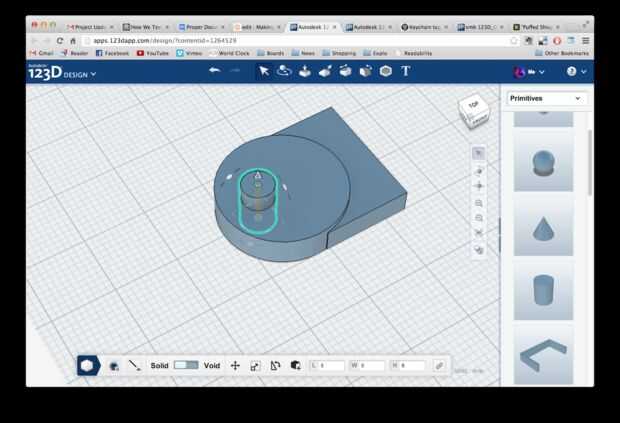Viewport: 620px width, 423px height.
Task: Open the YouTube bookmark
Action: 153,52
